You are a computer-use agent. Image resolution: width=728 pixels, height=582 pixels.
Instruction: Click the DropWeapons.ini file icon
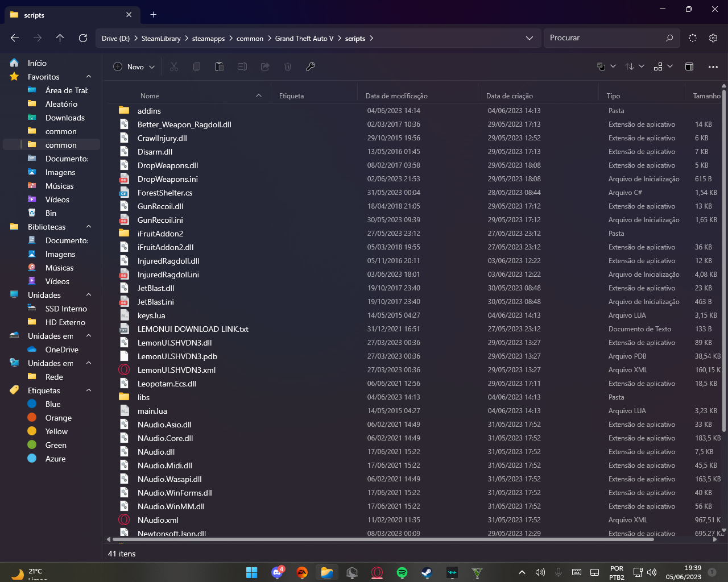(124, 178)
